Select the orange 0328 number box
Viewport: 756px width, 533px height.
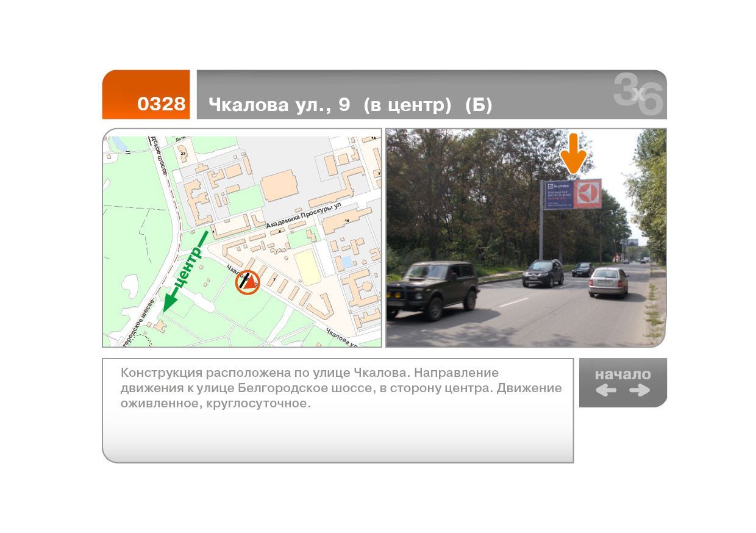[146, 95]
